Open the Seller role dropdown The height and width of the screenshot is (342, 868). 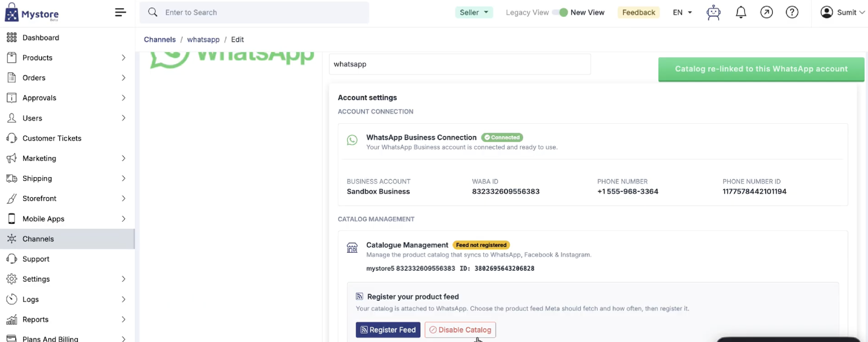(474, 12)
